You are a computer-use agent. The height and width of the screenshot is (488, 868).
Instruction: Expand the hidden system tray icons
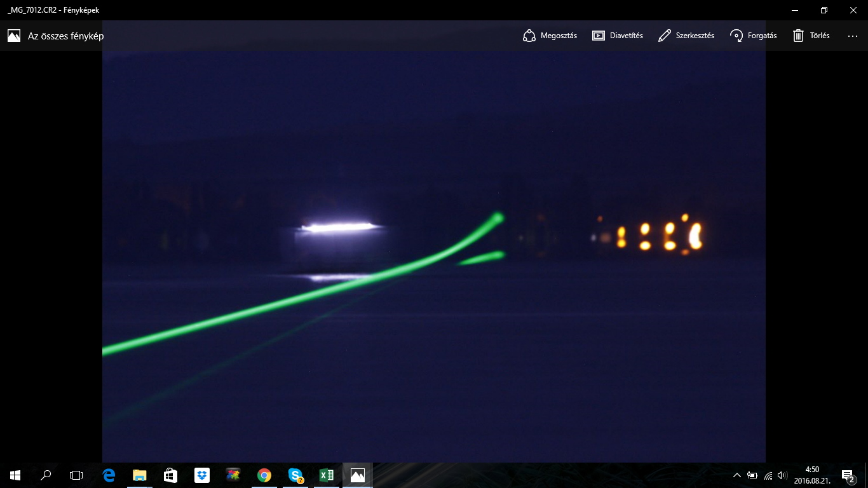[737, 475]
